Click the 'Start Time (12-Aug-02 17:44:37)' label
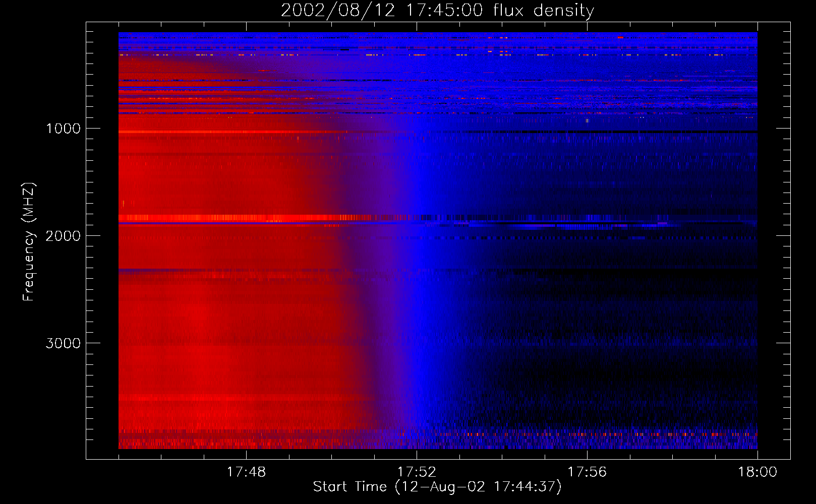Image resolution: width=816 pixels, height=504 pixels. click(437, 487)
